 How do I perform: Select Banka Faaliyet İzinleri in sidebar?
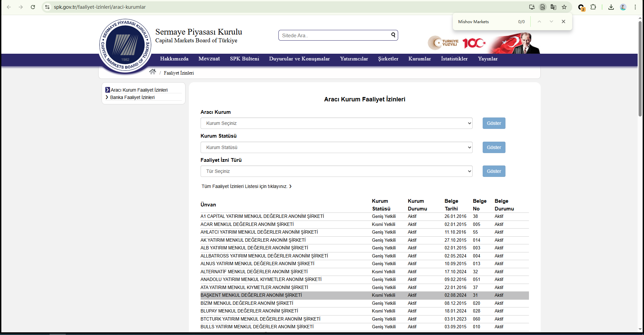click(132, 97)
